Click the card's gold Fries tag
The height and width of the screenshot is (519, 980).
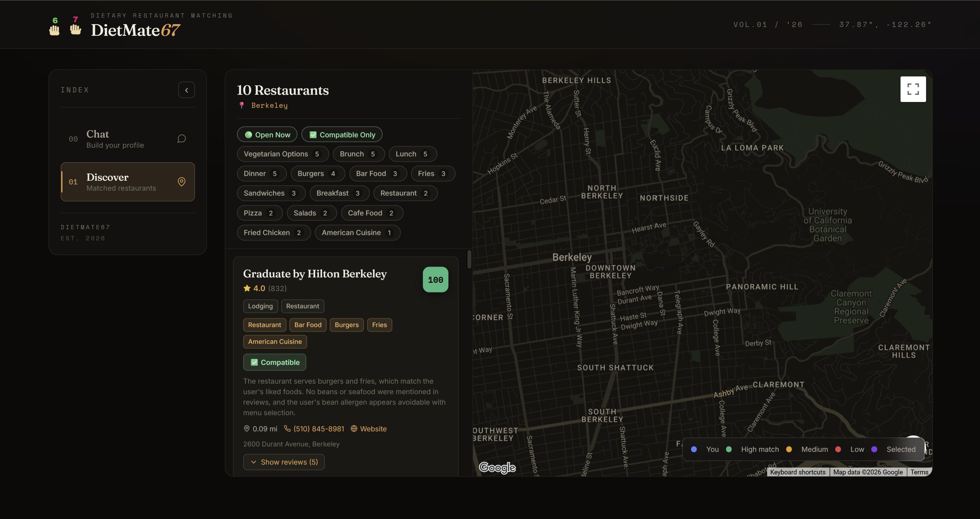[379, 325]
